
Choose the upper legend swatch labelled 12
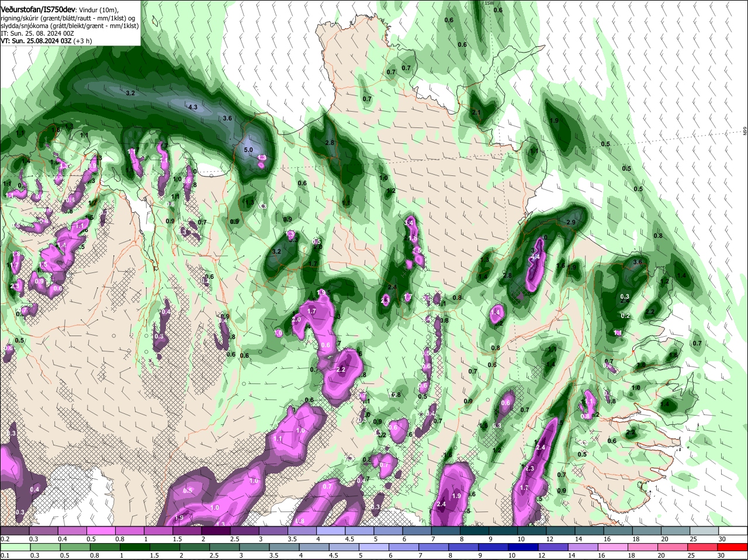[561, 531]
